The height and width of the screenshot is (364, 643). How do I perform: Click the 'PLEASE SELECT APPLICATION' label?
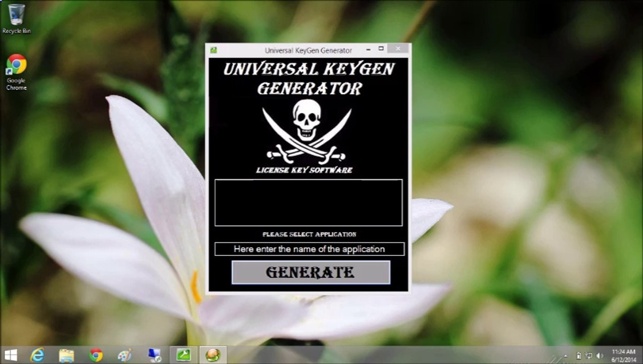309,235
